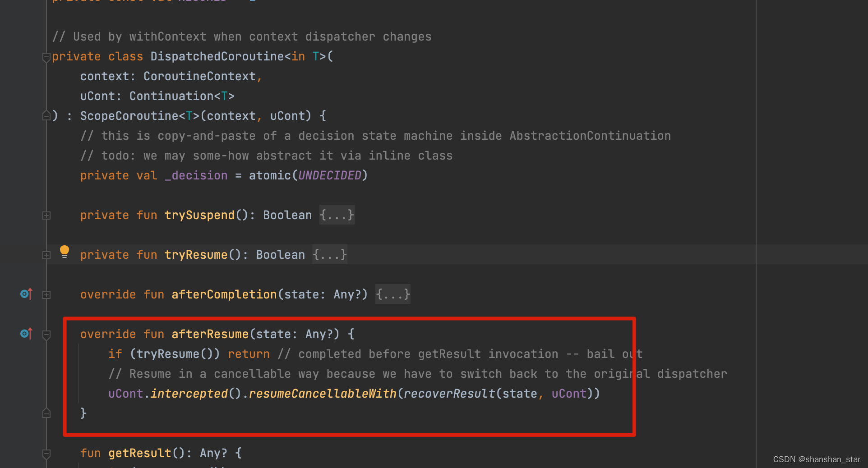Expand the tryResume function fold
868x468 pixels.
[46, 255]
